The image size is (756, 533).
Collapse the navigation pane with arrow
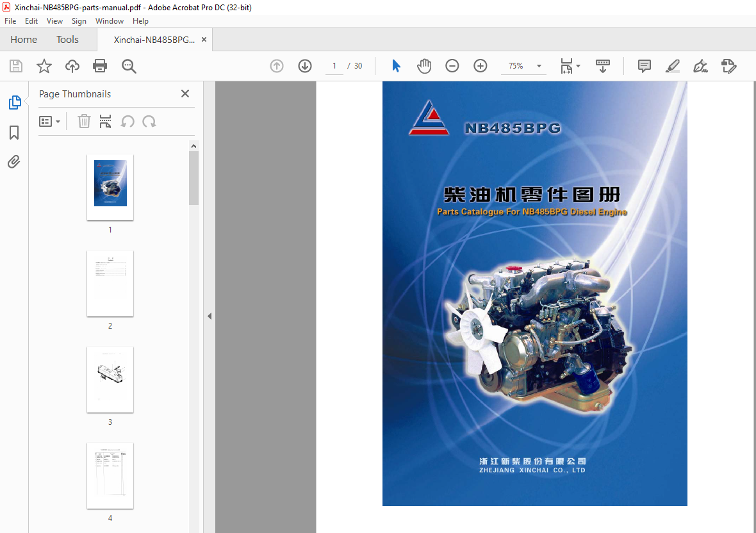(210, 316)
